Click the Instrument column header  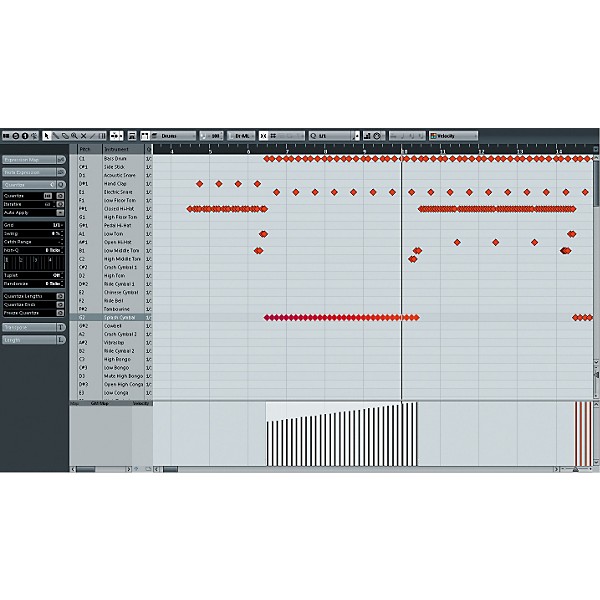click(x=123, y=149)
